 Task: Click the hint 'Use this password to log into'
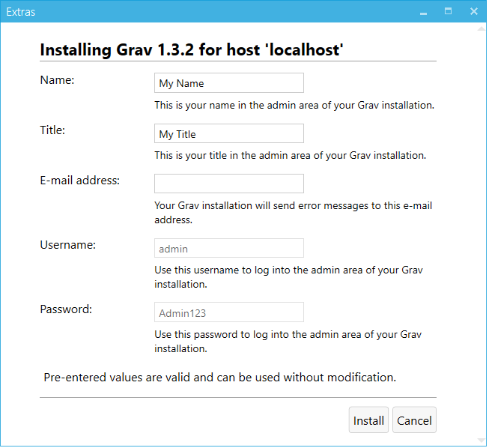coord(289,342)
